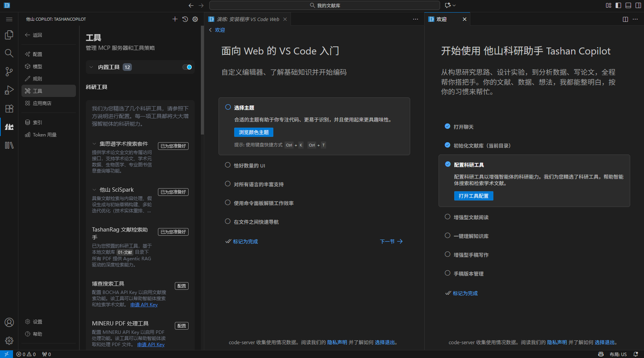Click the 浏览颜色主题 button
Screen dimensions: 644x358
[253, 132]
